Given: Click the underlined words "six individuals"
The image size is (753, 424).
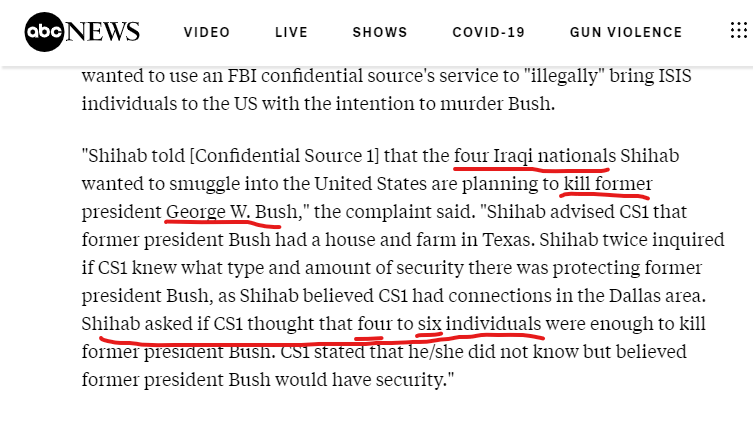Looking at the screenshot, I should pos(479,324).
